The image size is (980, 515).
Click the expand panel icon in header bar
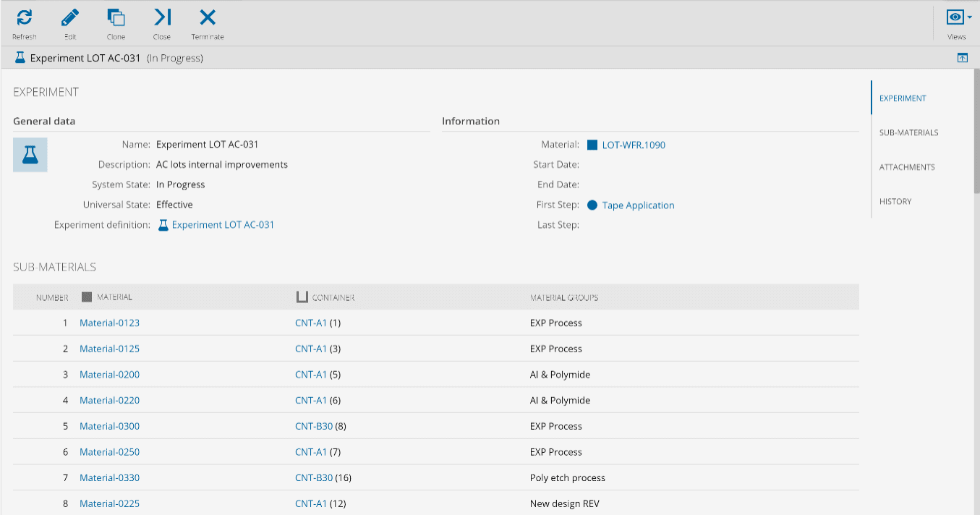pyautogui.click(x=962, y=58)
